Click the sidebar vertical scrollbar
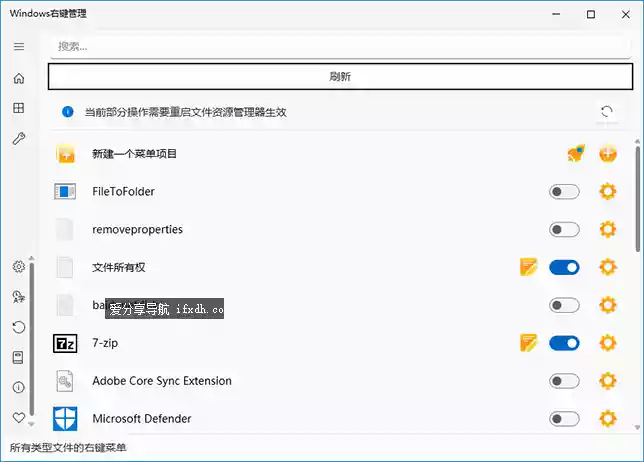Image resolution: width=644 pixels, height=462 pixels. tap(32, 339)
